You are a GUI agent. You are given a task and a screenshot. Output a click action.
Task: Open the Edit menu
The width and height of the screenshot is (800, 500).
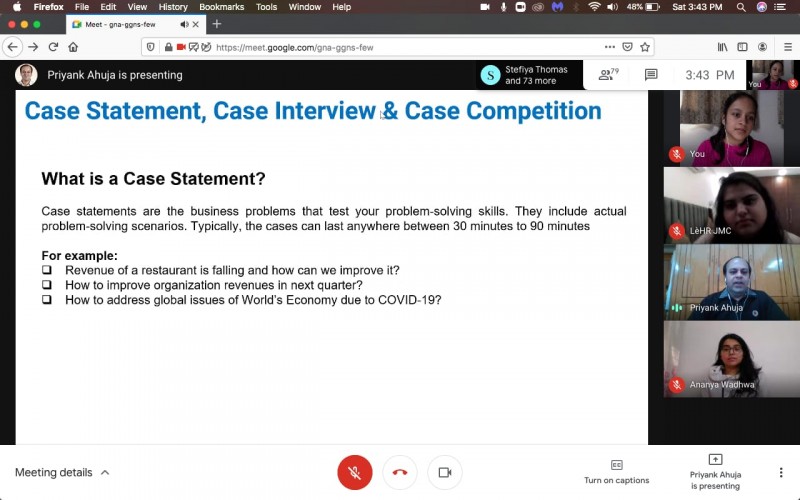(108, 7)
